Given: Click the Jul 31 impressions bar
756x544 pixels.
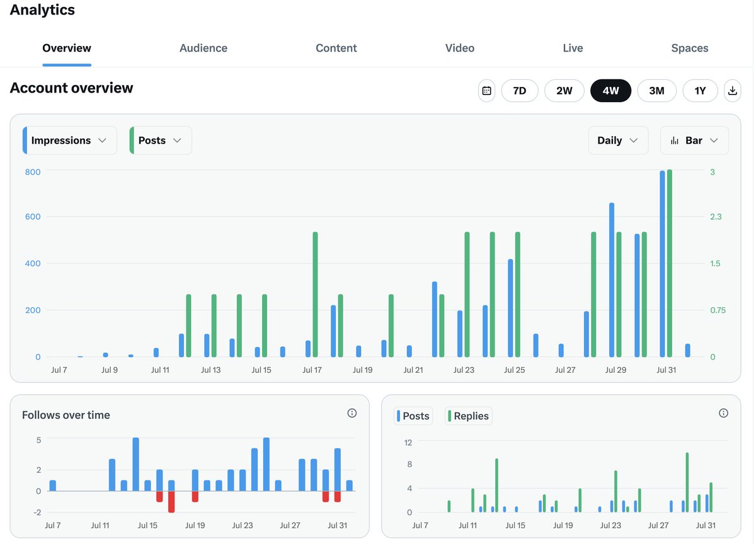Looking at the screenshot, I should pos(662,264).
